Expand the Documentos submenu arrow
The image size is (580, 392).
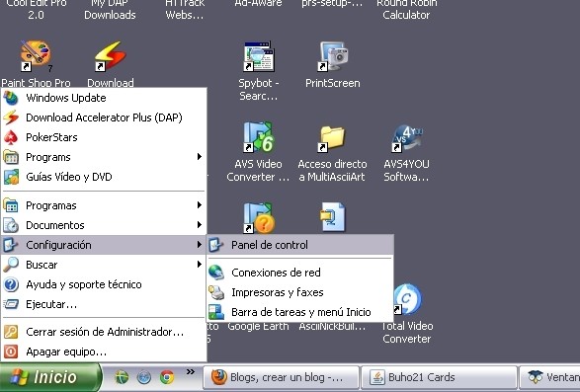[200, 225]
